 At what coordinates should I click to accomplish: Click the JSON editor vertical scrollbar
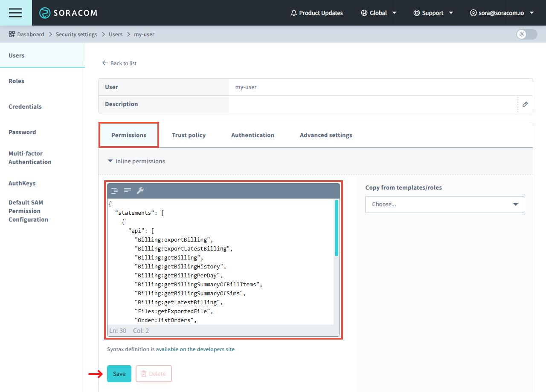point(337,228)
